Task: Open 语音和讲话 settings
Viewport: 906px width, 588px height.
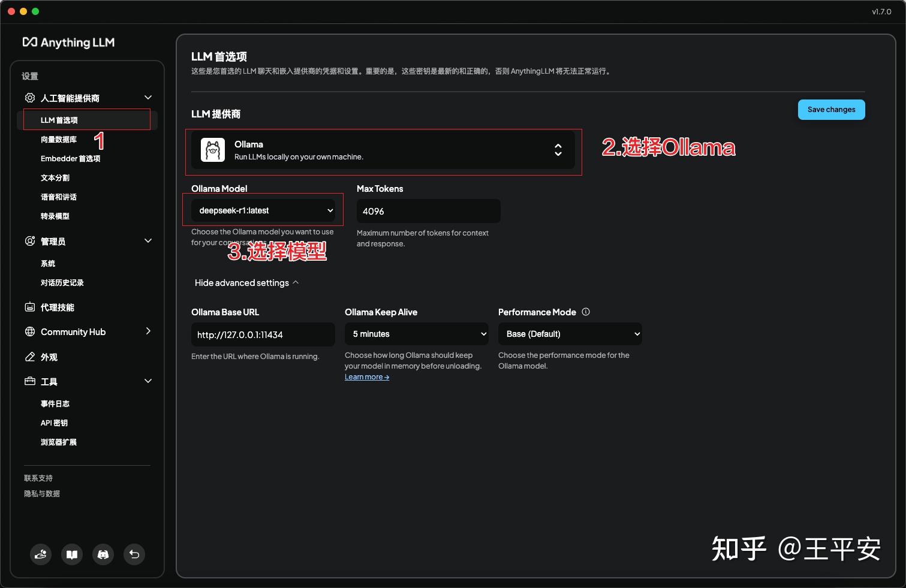Action: 59,197
